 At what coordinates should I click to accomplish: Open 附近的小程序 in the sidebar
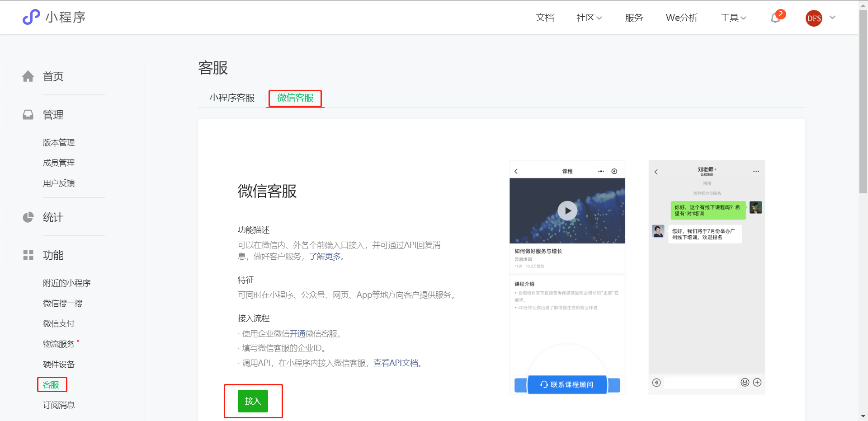(x=67, y=283)
